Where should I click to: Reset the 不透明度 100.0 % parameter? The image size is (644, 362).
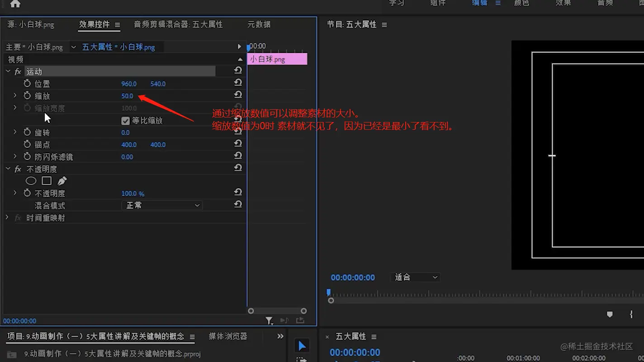[238, 193]
